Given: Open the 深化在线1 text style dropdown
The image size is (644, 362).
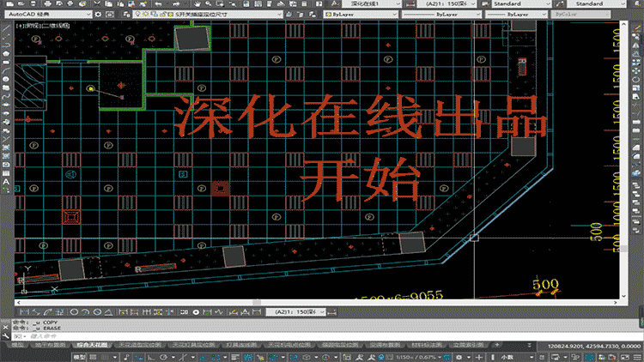Looking at the screenshot, I should (x=371, y=3).
